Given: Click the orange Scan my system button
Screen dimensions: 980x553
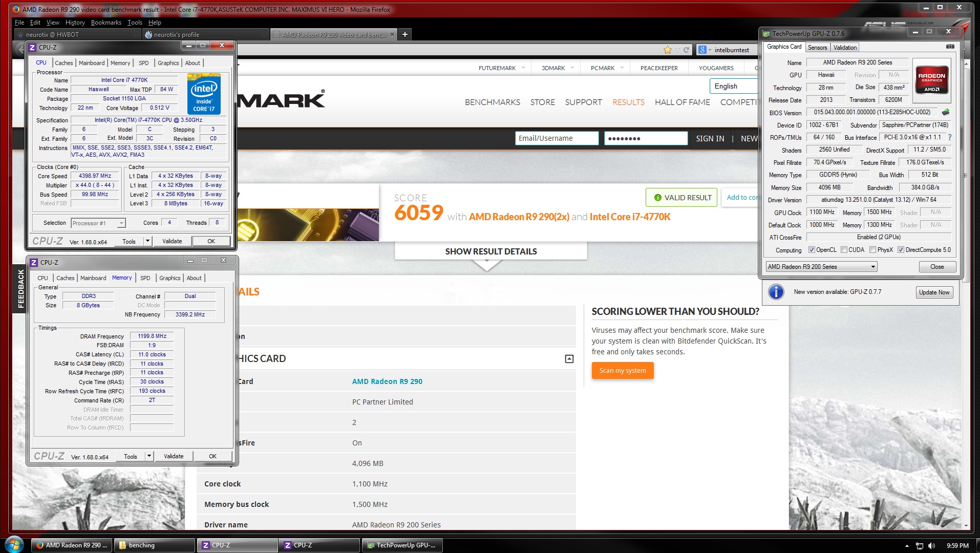Looking at the screenshot, I should coord(623,370).
